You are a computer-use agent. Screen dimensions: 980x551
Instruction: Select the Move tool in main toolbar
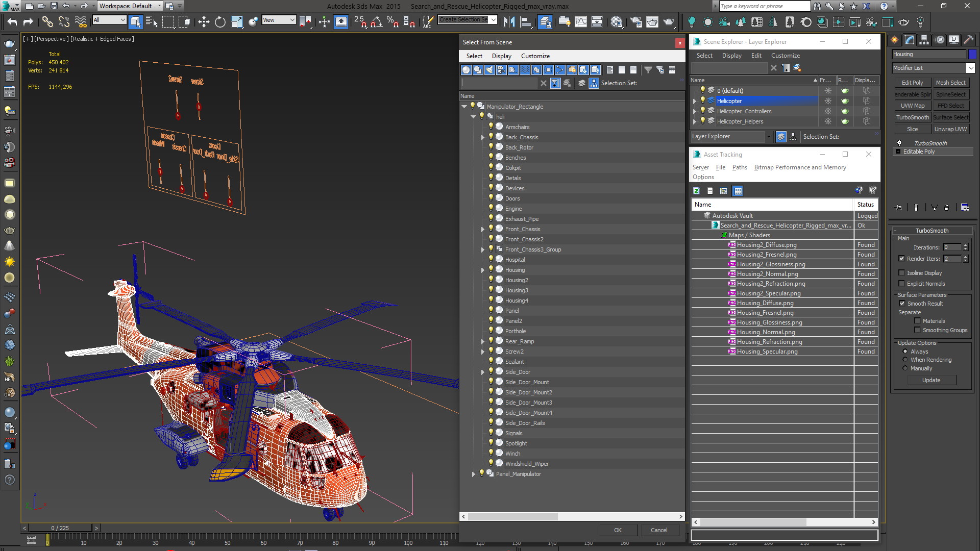pyautogui.click(x=204, y=21)
